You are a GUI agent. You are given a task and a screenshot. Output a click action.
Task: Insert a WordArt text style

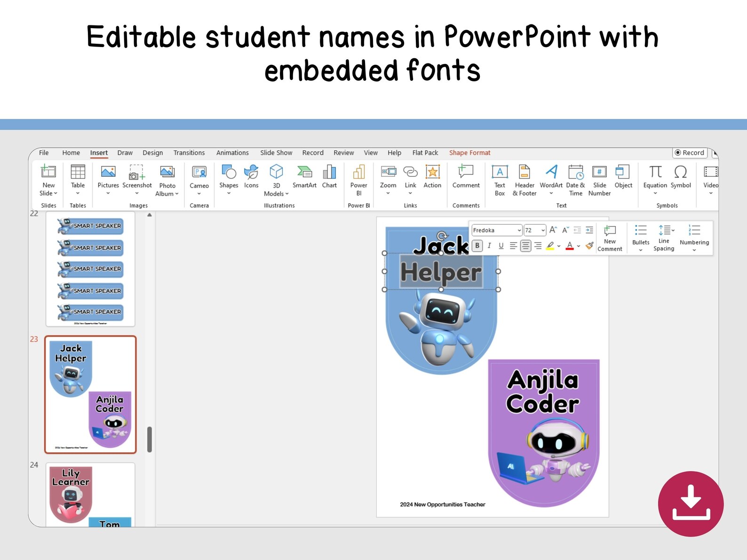point(551,180)
